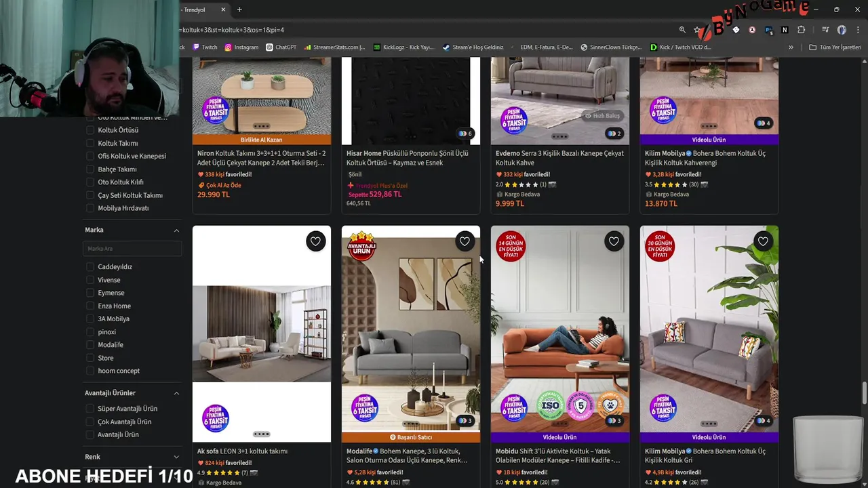Screen dimensions: 868x488
Task: Collapse the Avantajlı Ürünler filter section
Action: [176, 393]
